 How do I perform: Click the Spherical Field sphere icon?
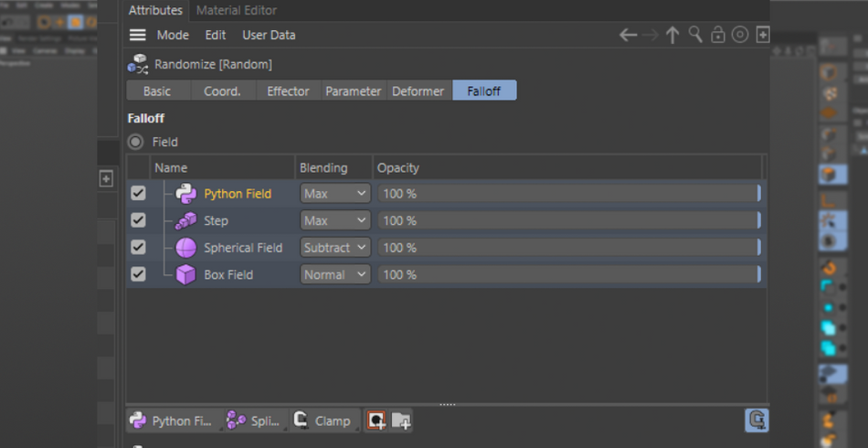186,248
